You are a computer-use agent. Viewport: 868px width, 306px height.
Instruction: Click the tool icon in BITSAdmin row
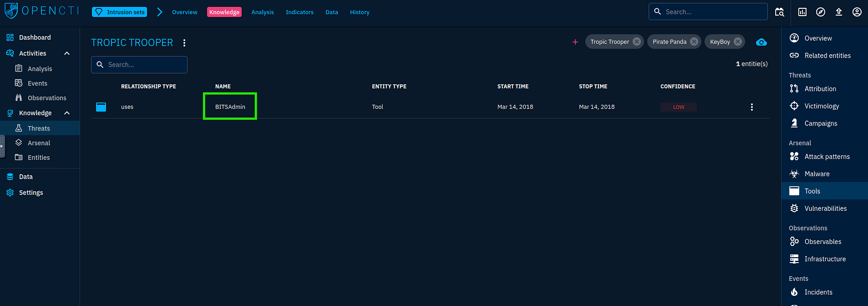coord(101,107)
